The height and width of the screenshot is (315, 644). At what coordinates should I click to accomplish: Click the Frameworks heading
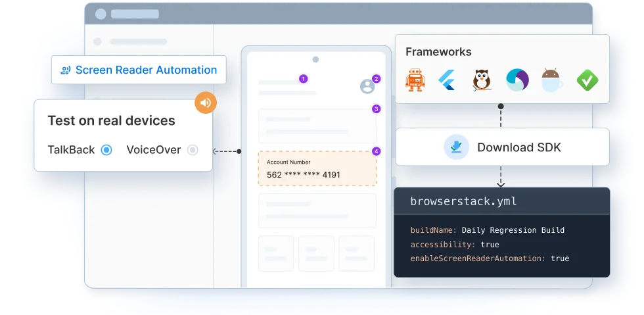coord(438,52)
